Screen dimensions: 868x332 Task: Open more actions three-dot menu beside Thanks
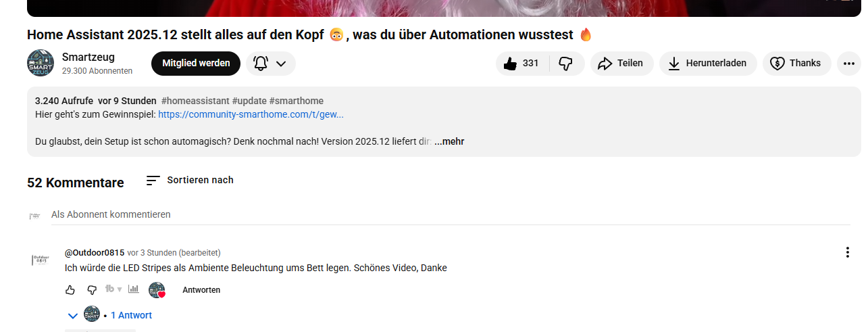(848, 64)
